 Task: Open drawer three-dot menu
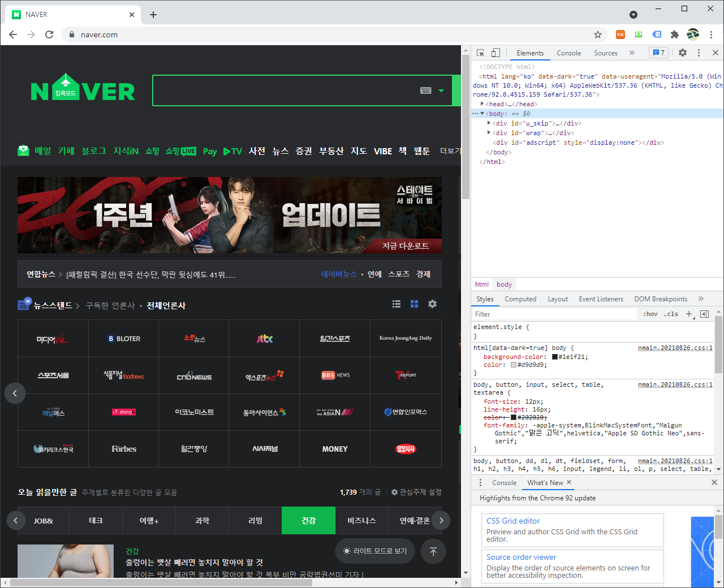tap(480, 482)
